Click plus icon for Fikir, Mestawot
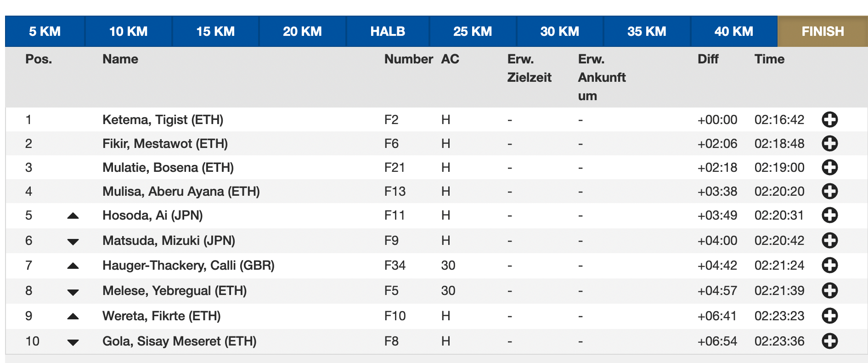Image resolution: width=868 pixels, height=363 pixels. coord(829,144)
